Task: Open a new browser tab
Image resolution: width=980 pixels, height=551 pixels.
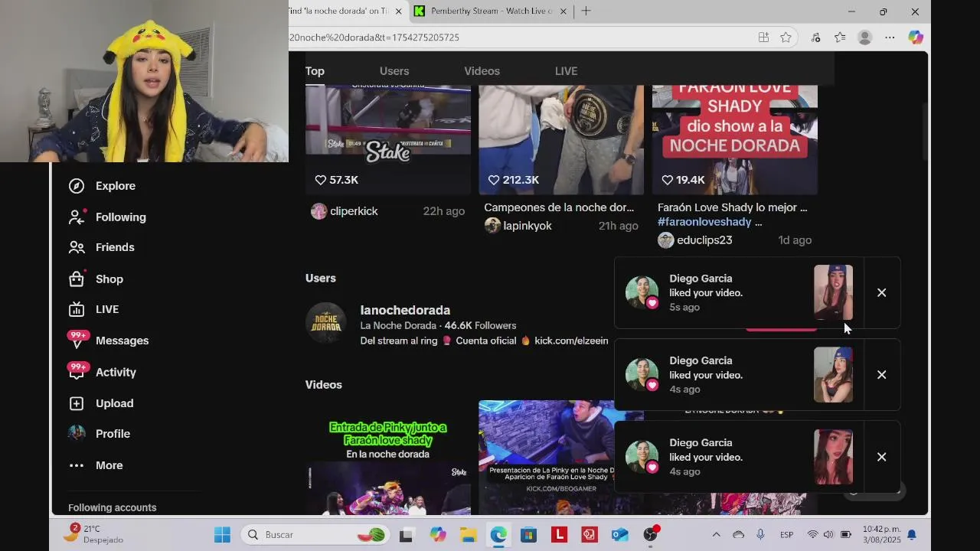Action: click(x=586, y=11)
